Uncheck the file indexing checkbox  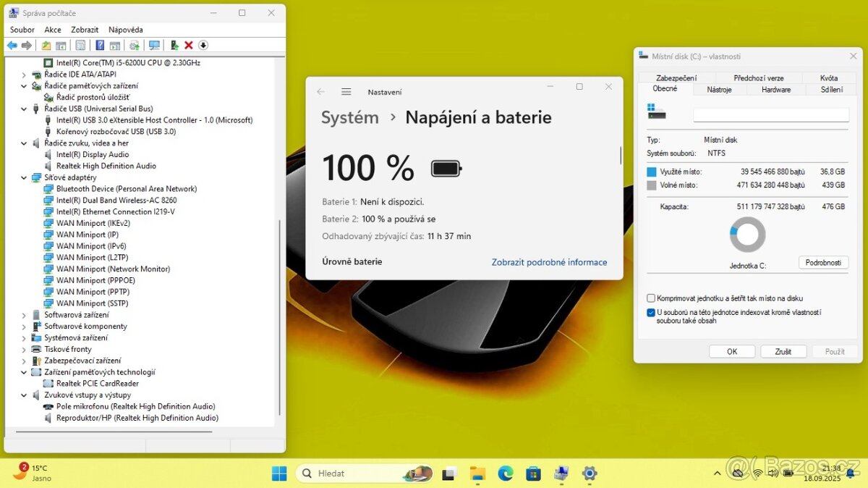click(650, 311)
